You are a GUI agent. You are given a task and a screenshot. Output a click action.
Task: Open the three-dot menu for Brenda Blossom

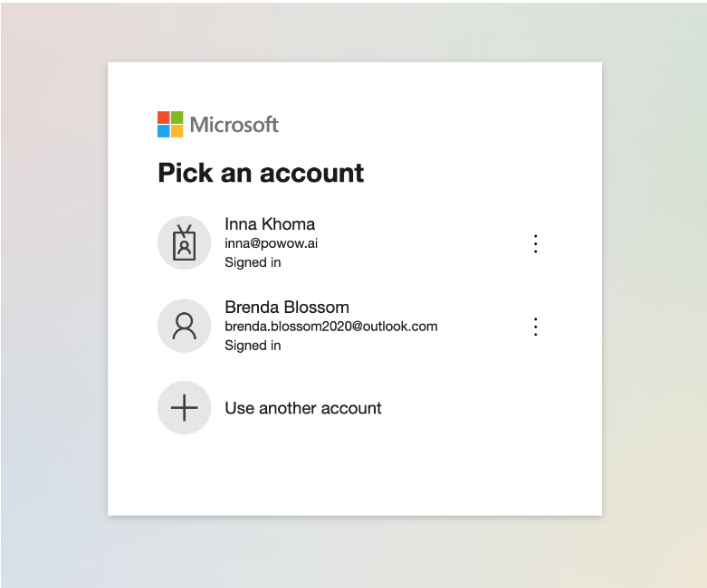[x=535, y=327]
